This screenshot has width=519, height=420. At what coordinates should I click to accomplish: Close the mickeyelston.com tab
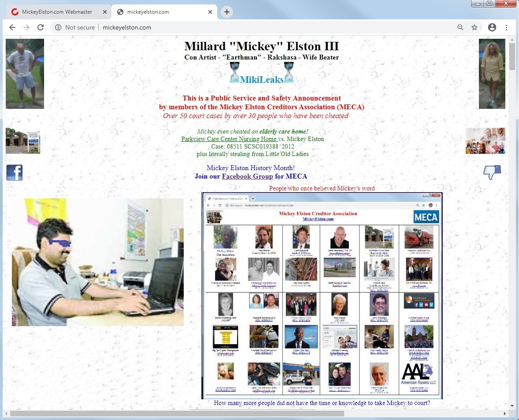[x=210, y=12]
